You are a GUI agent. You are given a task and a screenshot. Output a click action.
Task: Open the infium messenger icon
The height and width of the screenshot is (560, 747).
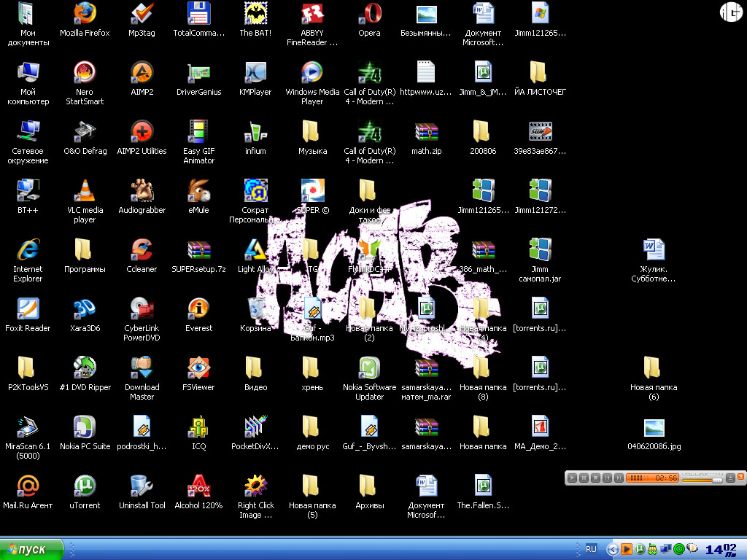(255, 138)
